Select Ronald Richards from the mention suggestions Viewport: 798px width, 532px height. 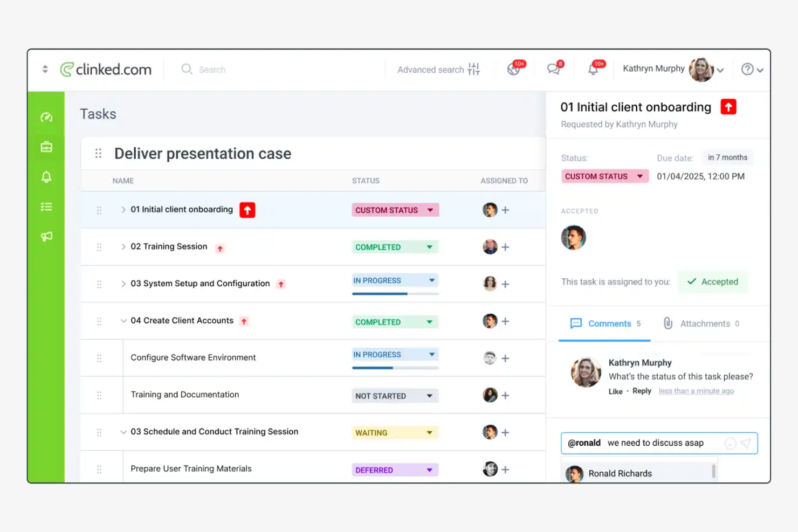[620, 473]
